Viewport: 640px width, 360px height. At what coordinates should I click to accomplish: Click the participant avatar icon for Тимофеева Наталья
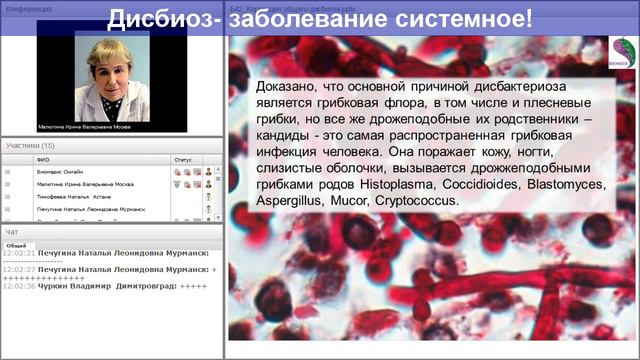click(209, 197)
